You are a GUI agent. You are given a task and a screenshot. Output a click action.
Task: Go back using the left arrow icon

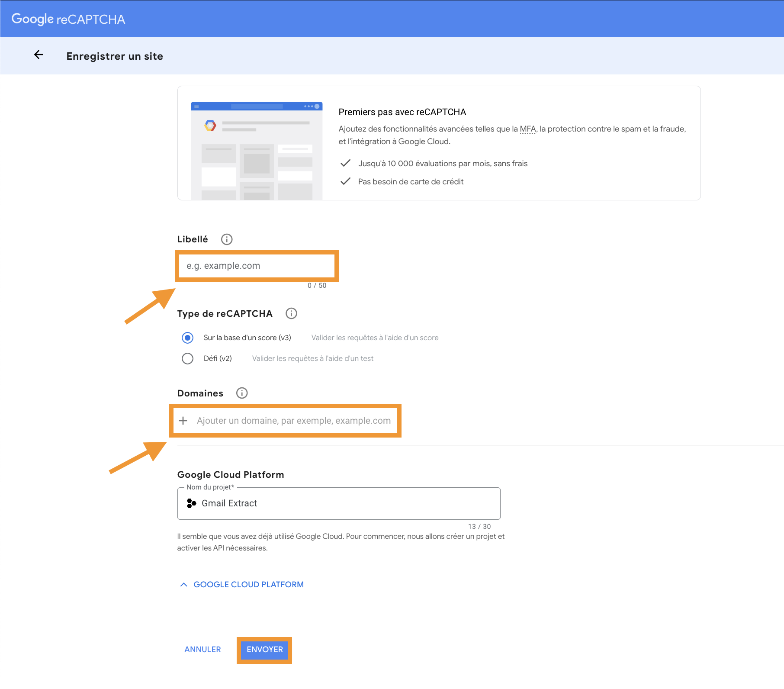(39, 55)
